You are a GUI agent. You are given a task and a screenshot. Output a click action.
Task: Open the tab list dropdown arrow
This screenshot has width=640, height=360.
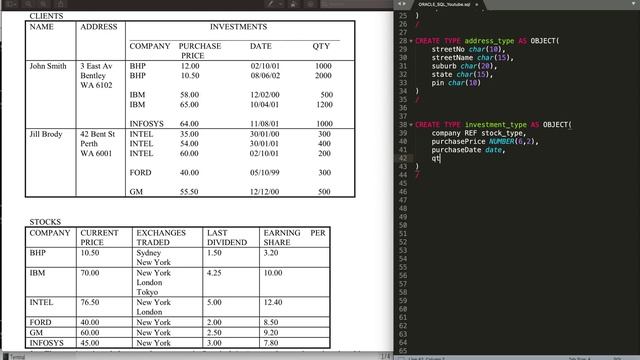(634, 4)
